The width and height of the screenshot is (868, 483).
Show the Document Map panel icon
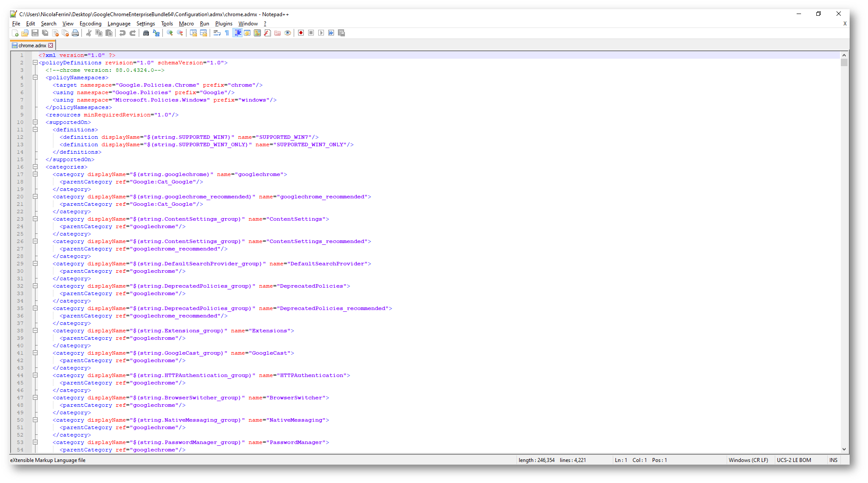pyautogui.click(x=257, y=33)
